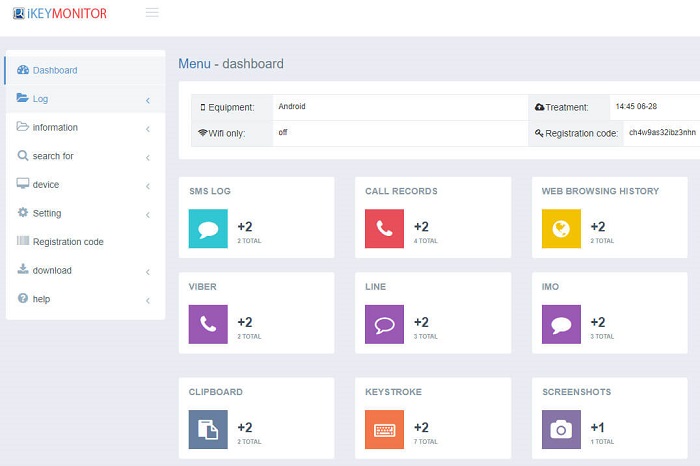Image resolution: width=700 pixels, height=466 pixels.
Task: Click the yellow Web Browsing History globe icon
Action: 561,229
